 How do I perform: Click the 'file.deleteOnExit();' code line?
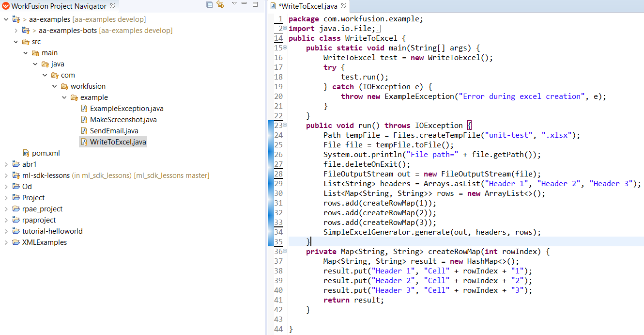tap(367, 164)
